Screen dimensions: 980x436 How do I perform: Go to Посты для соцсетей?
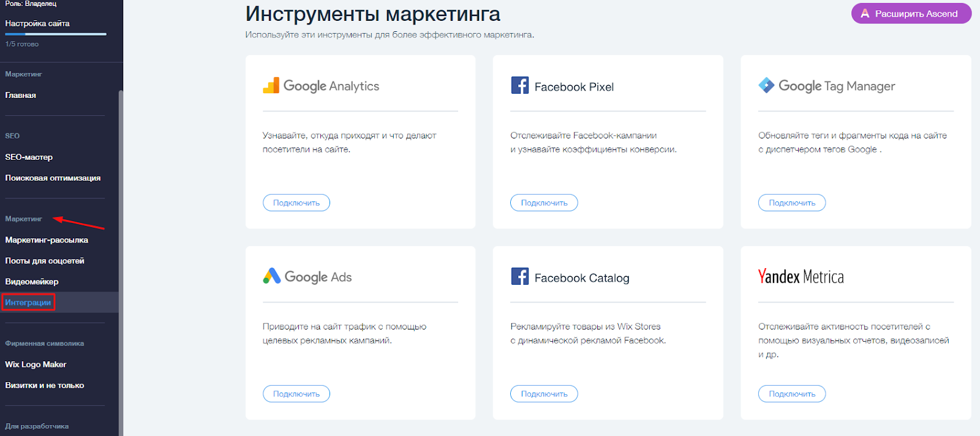[x=45, y=261]
